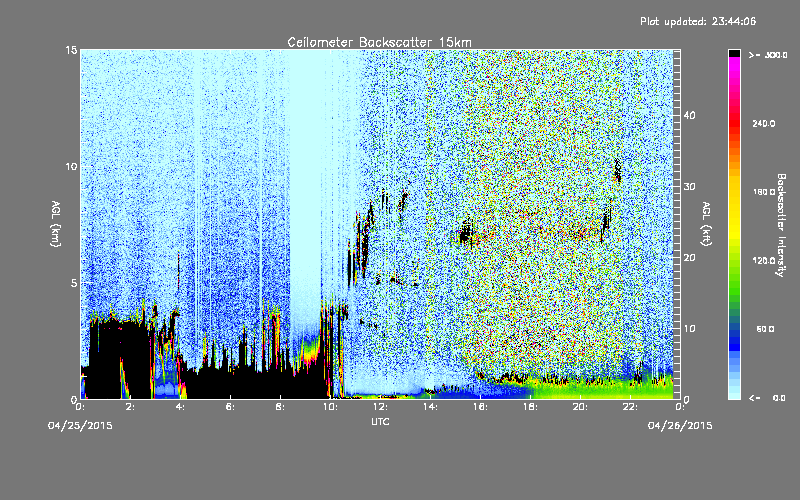Click the 16: hour tick label
The height and width of the screenshot is (500, 800).
pos(480,407)
